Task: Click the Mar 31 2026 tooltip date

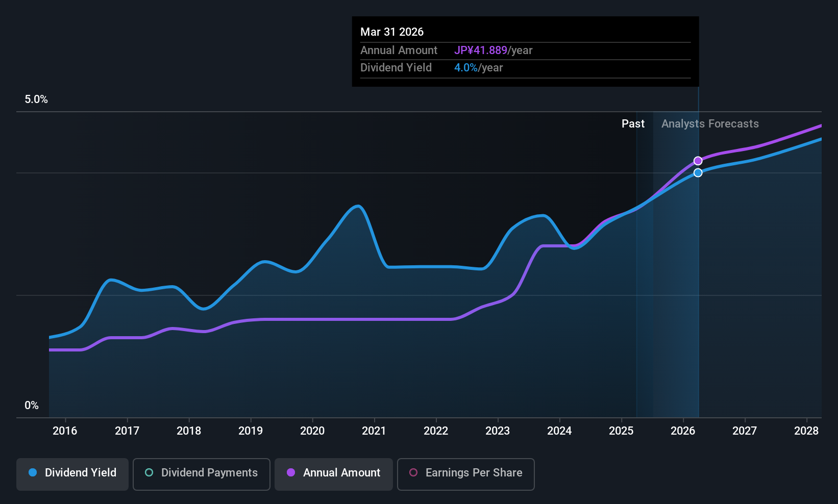Action: pyautogui.click(x=392, y=32)
